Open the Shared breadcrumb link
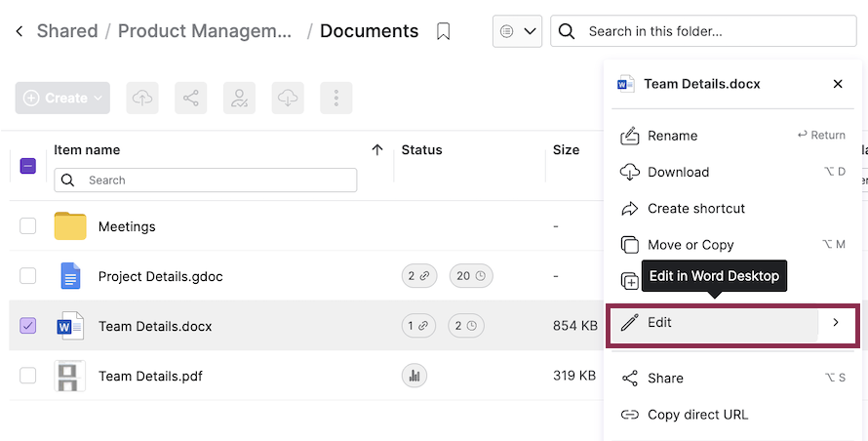This screenshot has width=868, height=441. 67,31
